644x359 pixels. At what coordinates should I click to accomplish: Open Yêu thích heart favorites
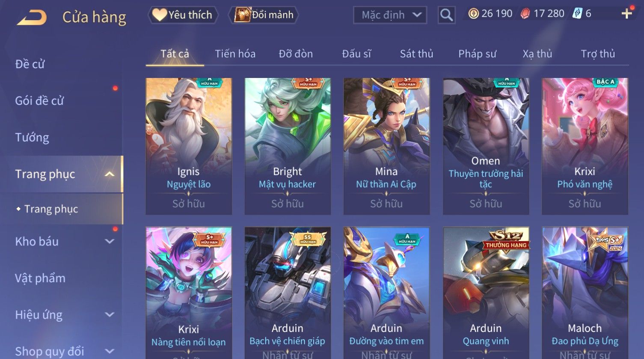183,15
